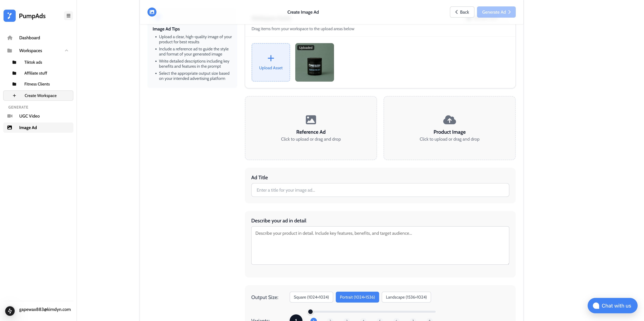The image size is (644, 321).
Task: Click the Fitness Clients folder icon
Action: point(14,84)
